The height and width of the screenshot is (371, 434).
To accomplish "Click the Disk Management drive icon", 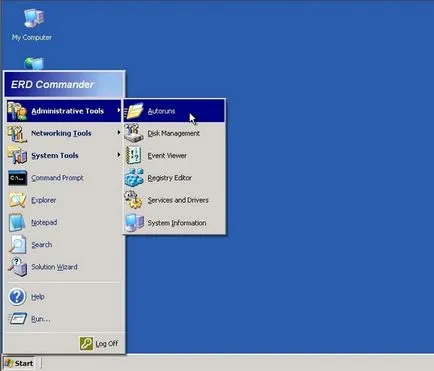I will pyautogui.click(x=134, y=133).
